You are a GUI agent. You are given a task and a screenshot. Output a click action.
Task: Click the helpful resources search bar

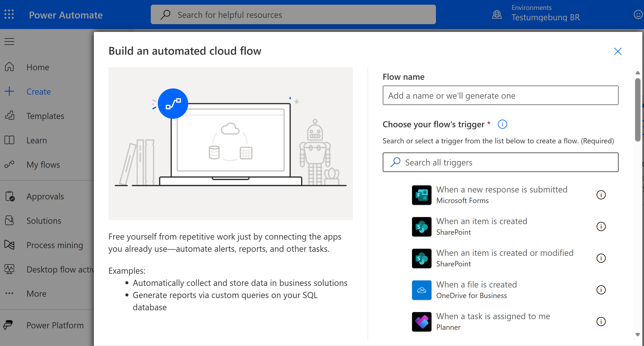[293, 14]
